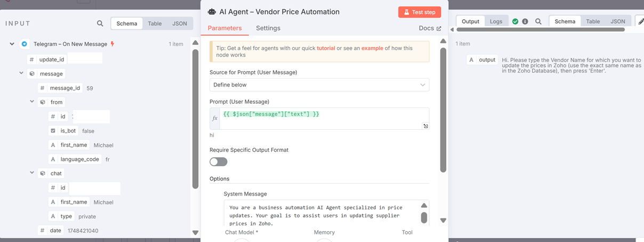Open the Docs link
This screenshot has width=644, height=242.
[430, 28]
